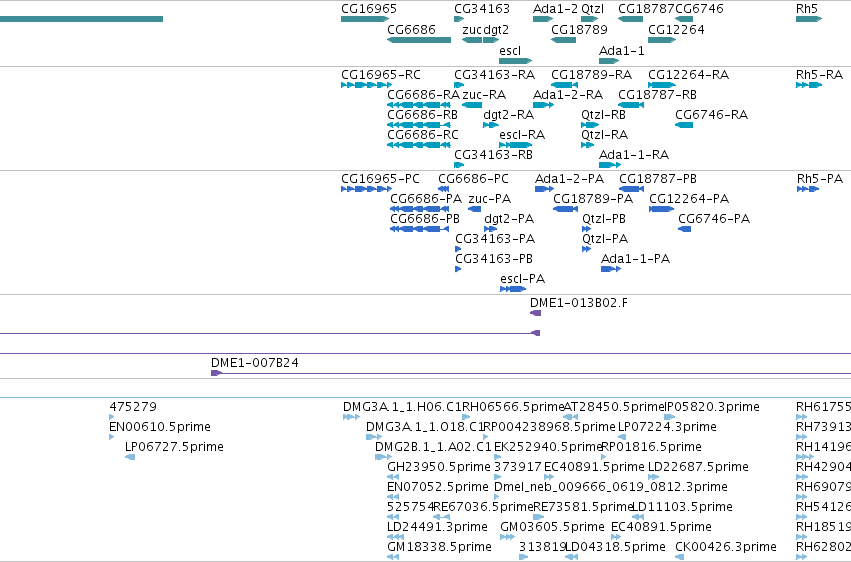Select the CG16965 gene label

tap(369, 9)
